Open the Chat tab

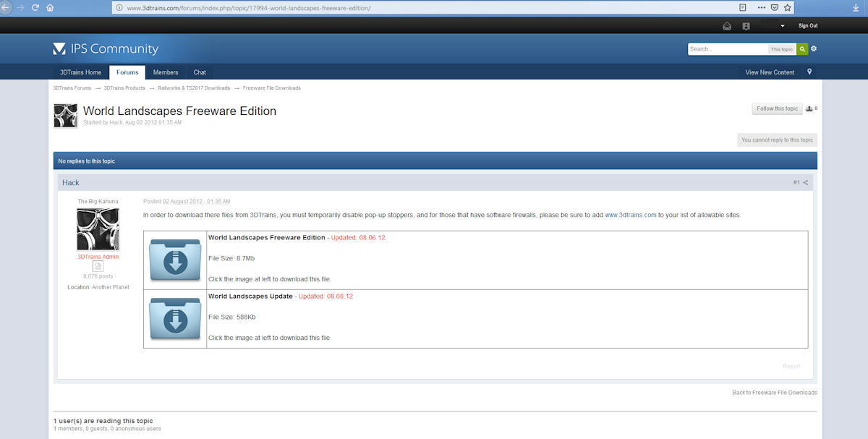(x=200, y=72)
